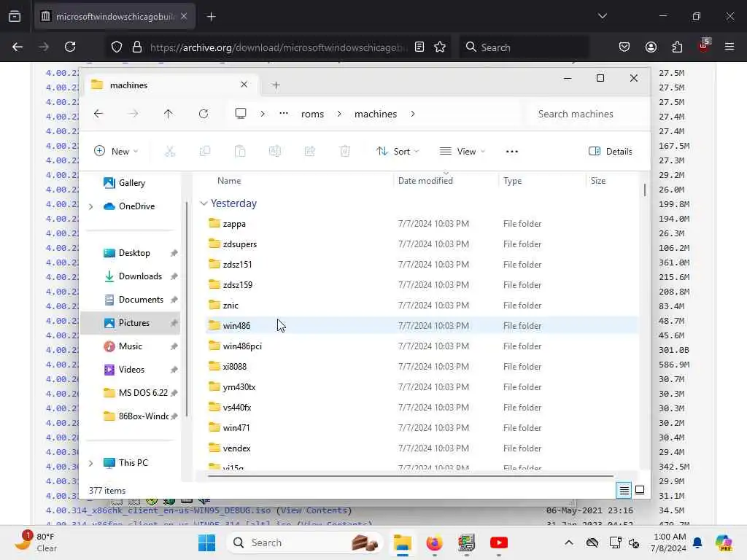Toggle the Details pane
The width and height of the screenshot is (747, 560).
click(611, 152)
